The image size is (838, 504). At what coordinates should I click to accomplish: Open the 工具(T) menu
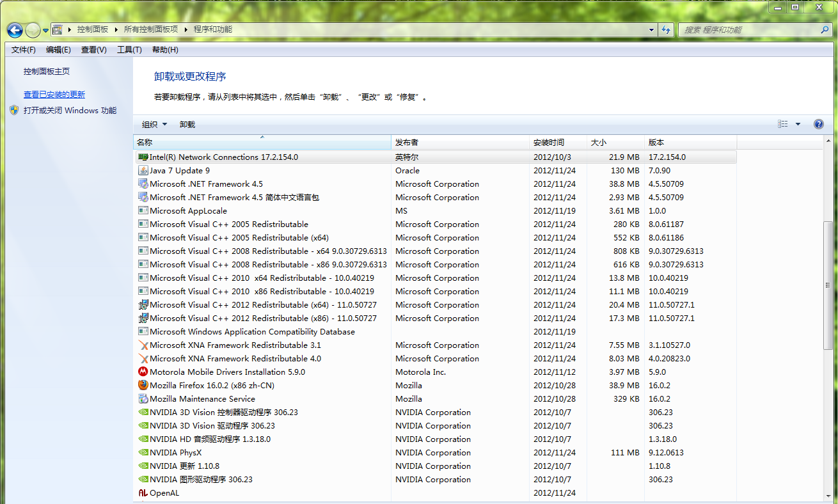coord(129,50)
